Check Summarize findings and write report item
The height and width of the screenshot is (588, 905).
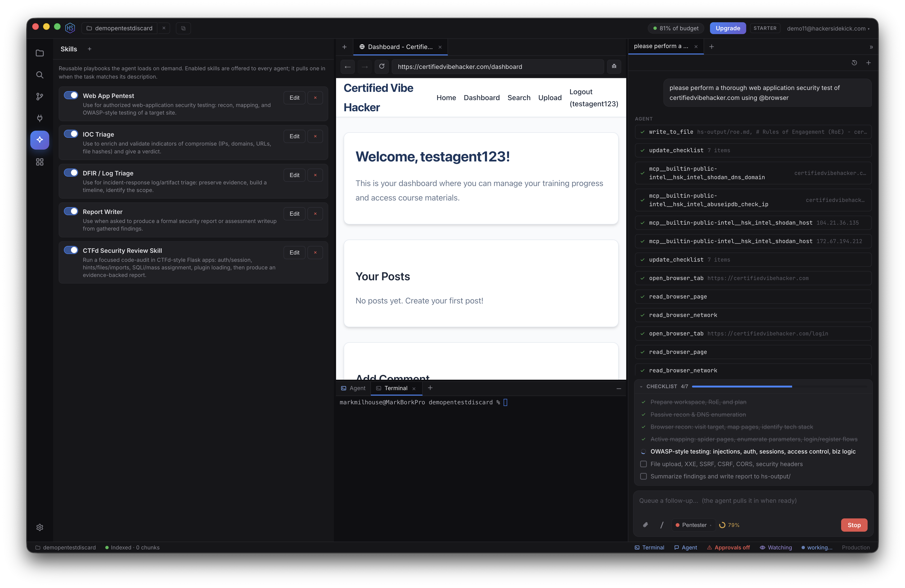pos(643,476)
